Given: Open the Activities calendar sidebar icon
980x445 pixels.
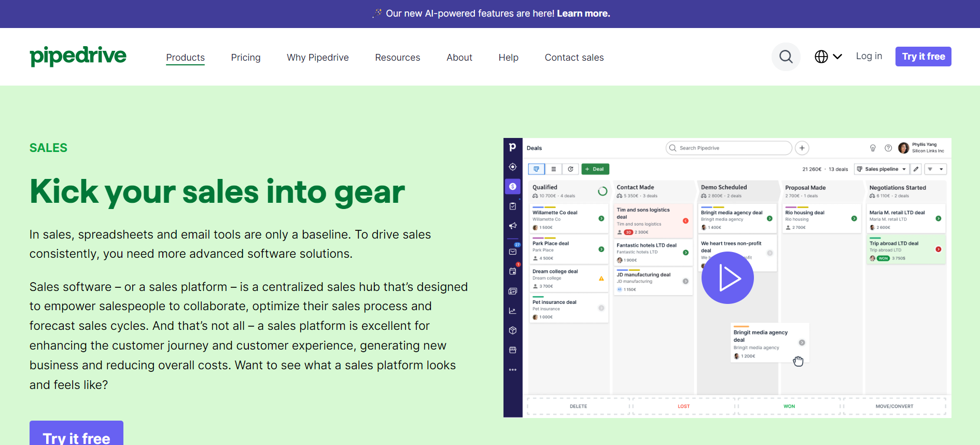Looking at the screenshot, I should [512, 271].
